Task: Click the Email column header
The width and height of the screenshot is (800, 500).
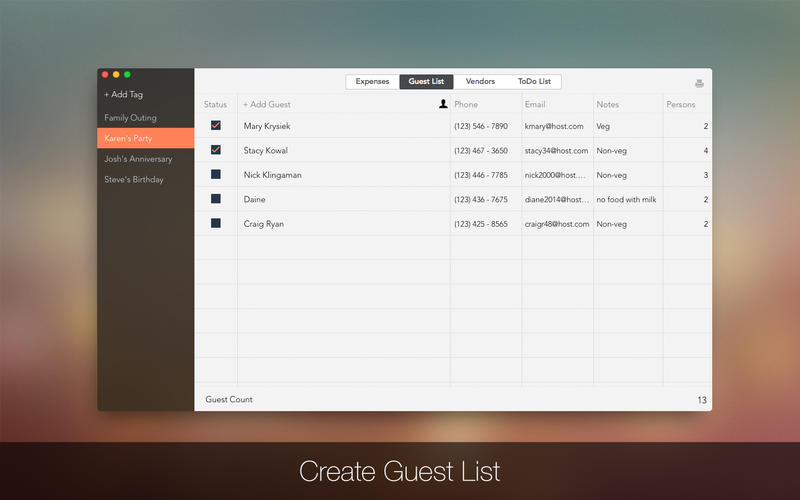Action: pyautogui.click(x=535, y=104)
